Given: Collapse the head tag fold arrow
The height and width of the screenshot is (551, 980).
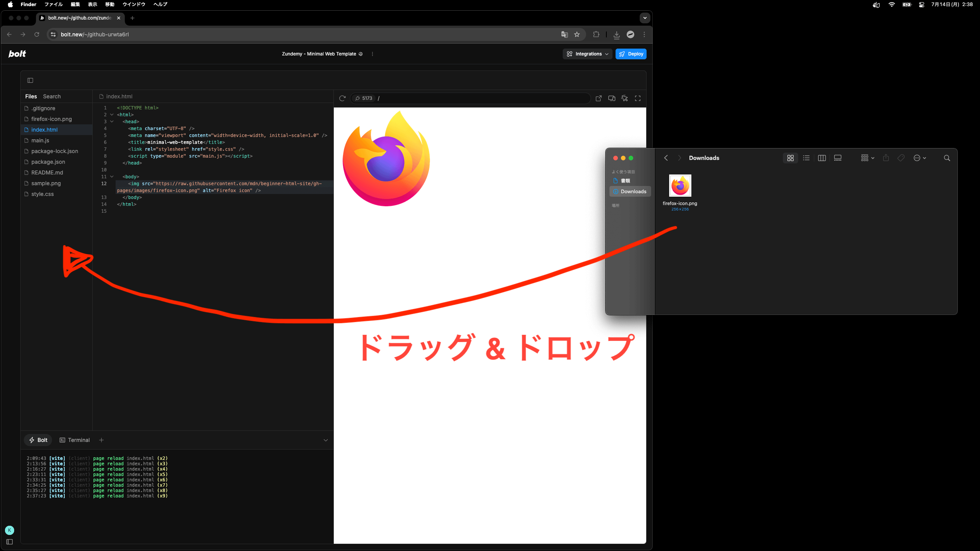Looking at the screenshot, I should click(112, 122).
